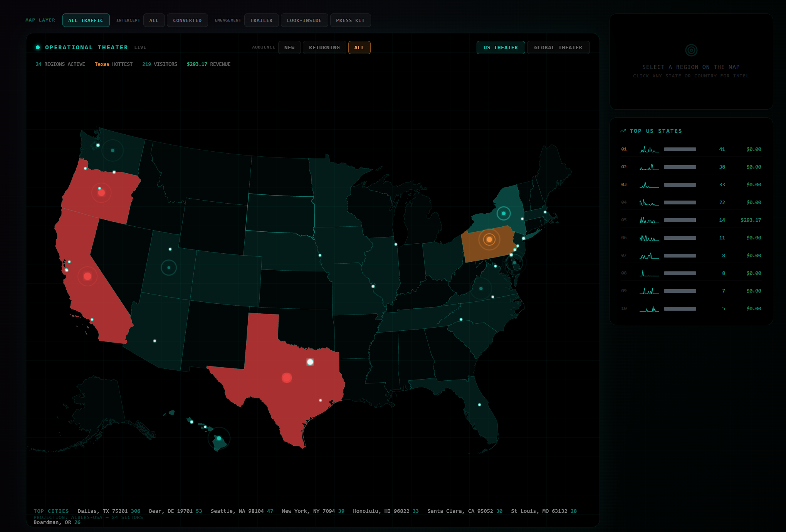This screenshot has height=532, width=786.
Task: Click rank 04 row sparkline chart
Action: click(x=649, y=202)
